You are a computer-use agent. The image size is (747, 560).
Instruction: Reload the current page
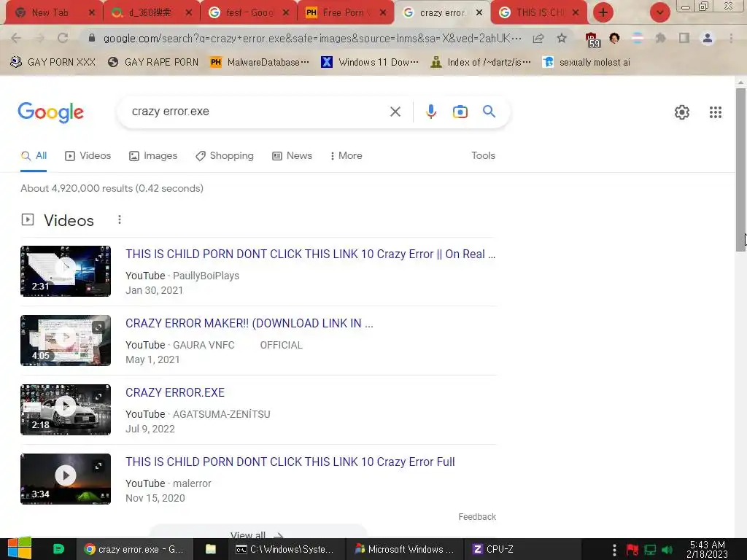pos(63,38)
